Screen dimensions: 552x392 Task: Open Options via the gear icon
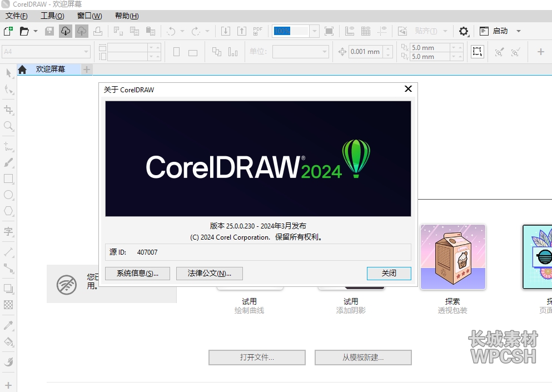pyautogui.click(x=464, y=31)
